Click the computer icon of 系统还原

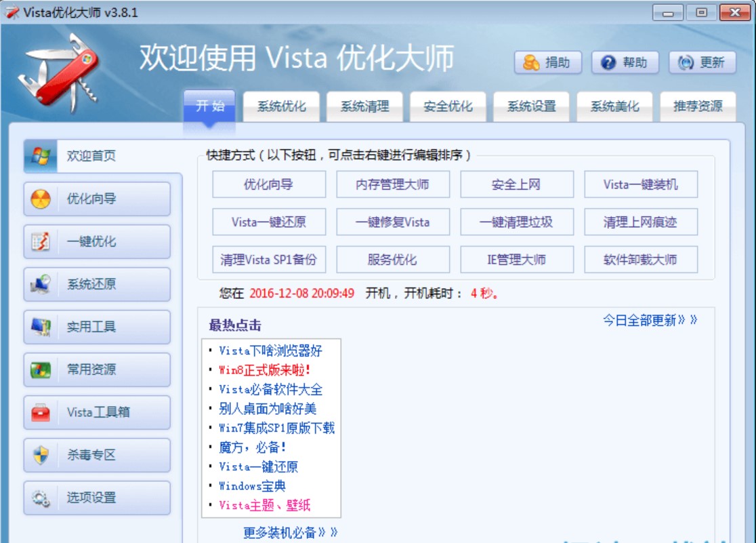coord(41,284)
